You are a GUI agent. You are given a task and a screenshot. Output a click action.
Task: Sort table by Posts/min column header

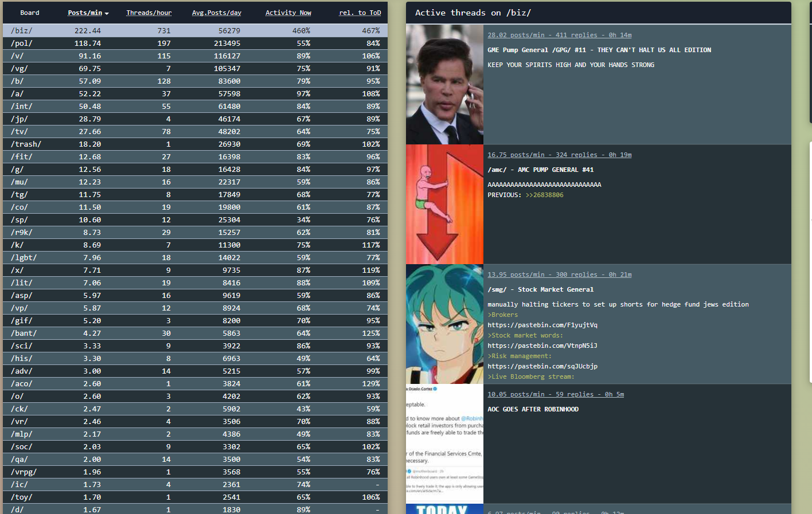pyautogui.click(x=88, y=13)
